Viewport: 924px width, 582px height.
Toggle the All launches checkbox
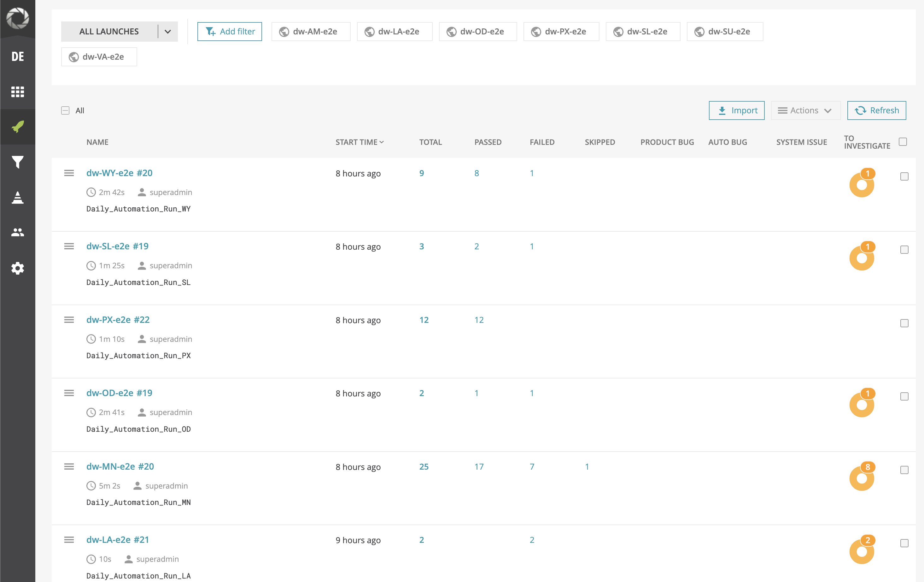pyautogui.click(x=65, y=111)
